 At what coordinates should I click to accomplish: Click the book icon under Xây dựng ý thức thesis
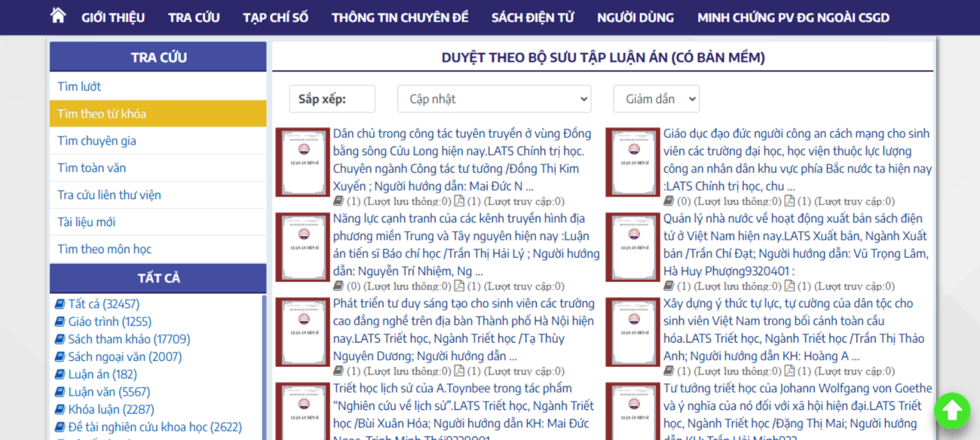click(669, 371)
